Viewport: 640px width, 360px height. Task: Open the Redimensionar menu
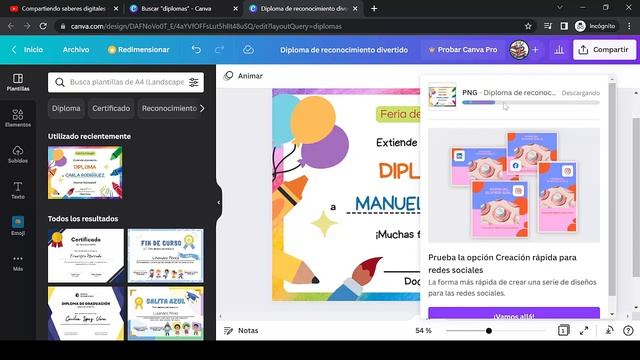[x=139, y=50]
